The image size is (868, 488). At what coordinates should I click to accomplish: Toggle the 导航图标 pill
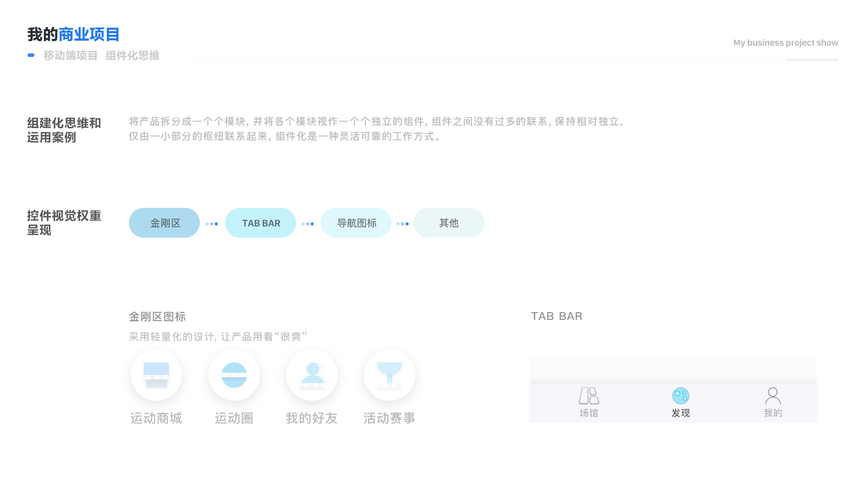[356, 223]
